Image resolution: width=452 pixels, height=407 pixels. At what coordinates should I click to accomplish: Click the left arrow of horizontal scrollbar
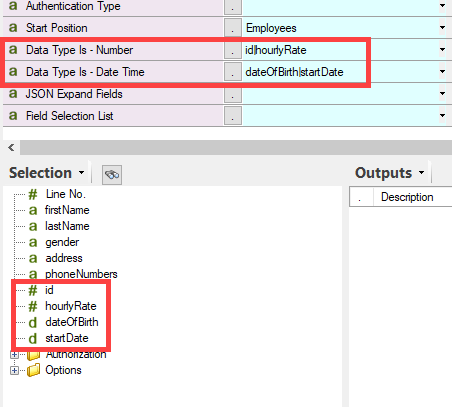coord(11,147)
